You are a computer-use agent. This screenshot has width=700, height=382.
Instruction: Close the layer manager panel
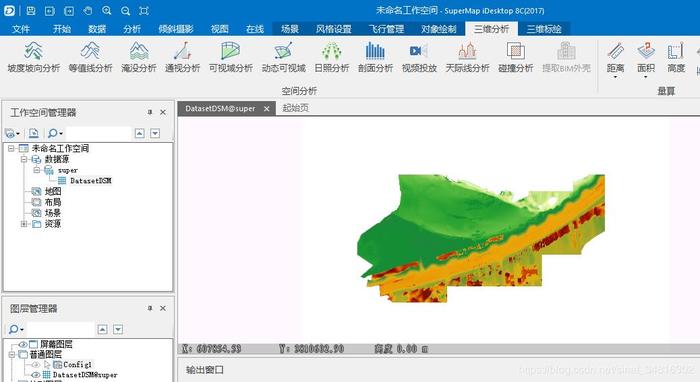click(163, 308)
